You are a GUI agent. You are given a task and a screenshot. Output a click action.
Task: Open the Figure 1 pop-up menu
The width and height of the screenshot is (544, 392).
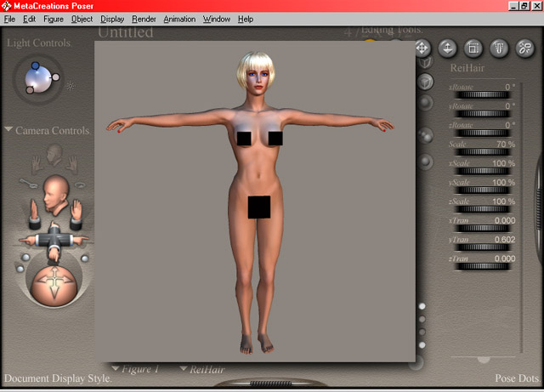[136, 370]
